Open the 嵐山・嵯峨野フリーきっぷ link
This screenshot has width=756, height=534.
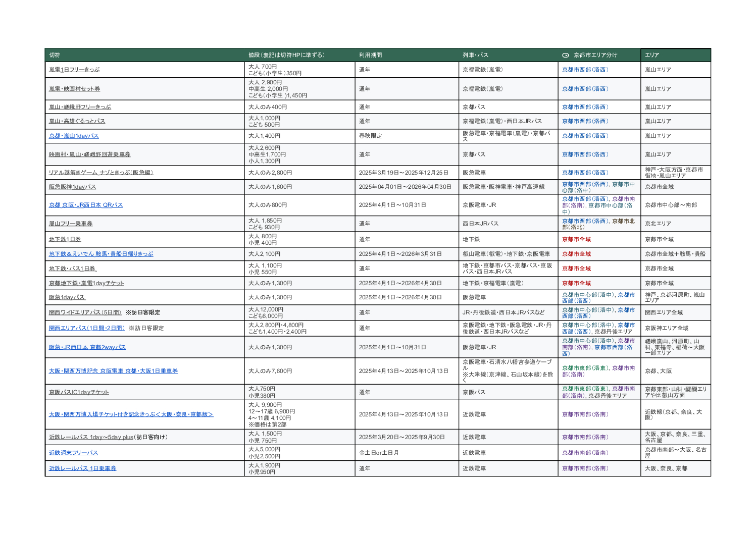(x=80, y=107)
